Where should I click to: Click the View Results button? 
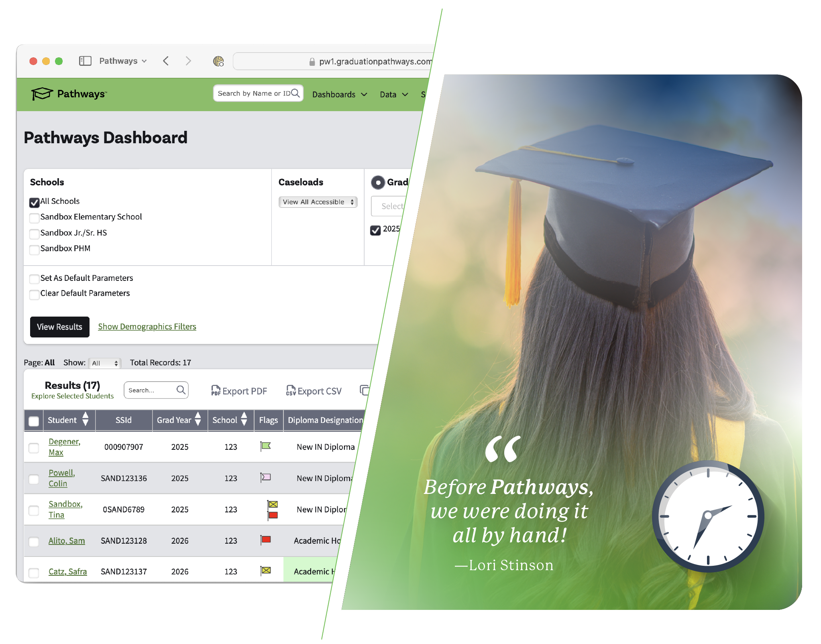coord(59,327)
